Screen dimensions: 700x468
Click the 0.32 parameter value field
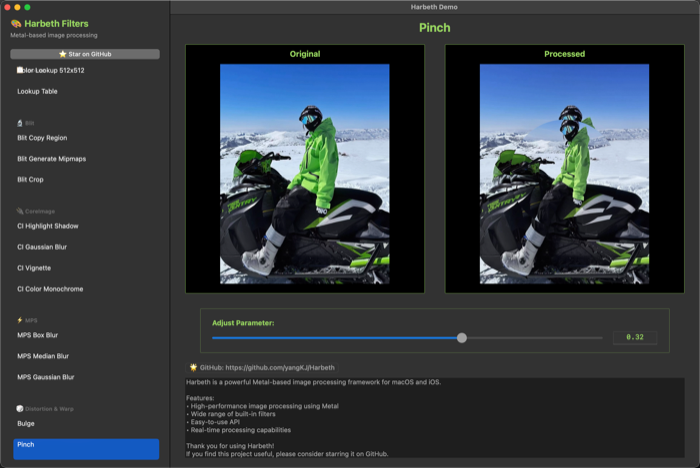[635, 337]
